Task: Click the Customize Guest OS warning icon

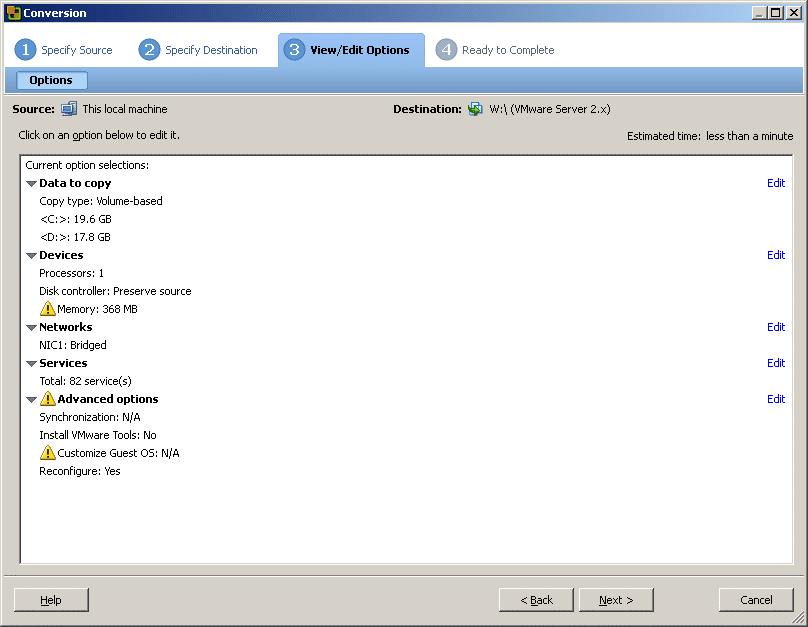Action: coord(47,452)
